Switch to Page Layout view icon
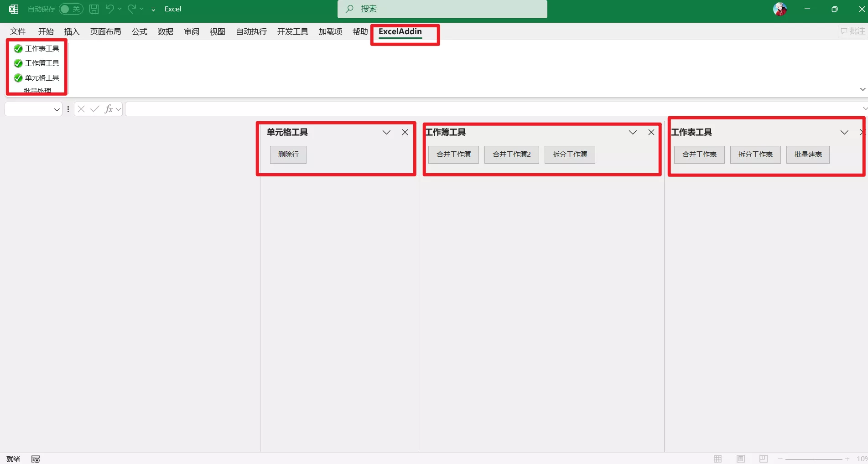The height and width of the screenshot is (464, 868). [x=741, y=459]
